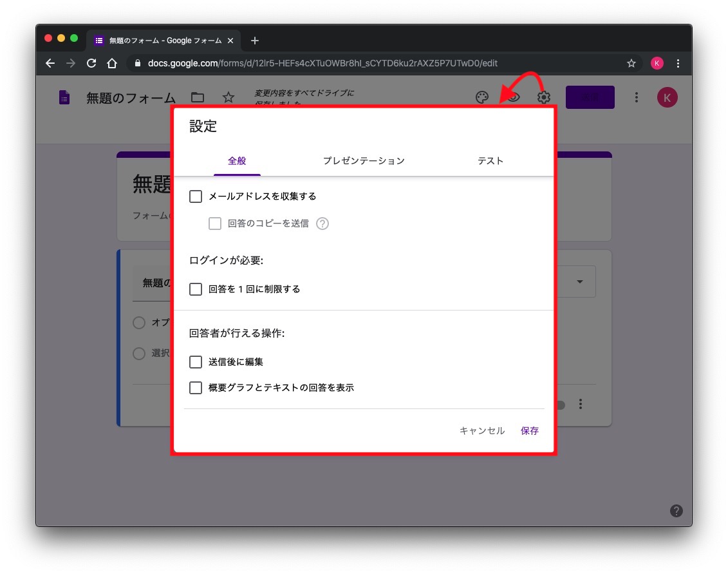The image size is (728, 574).
Task: Check 回答を1回に制限する option
Action: click(196, 289)
